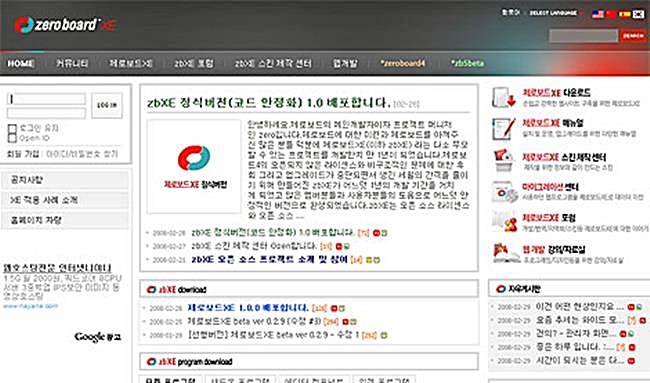Open the XE 적용 사례 소개 sidebar menu
Image resolution: width=650 pixels, height=383 pixels.
(x=65, y=200)
